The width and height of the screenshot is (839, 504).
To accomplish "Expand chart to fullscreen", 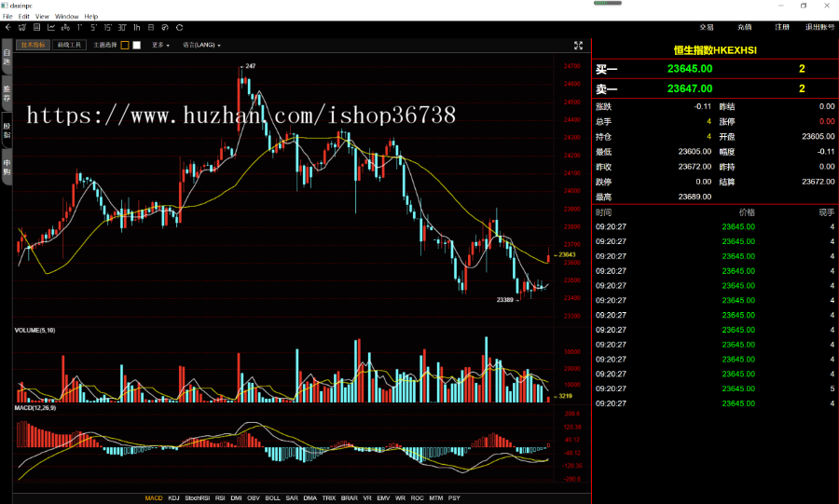I will click(x=578, y=46).
